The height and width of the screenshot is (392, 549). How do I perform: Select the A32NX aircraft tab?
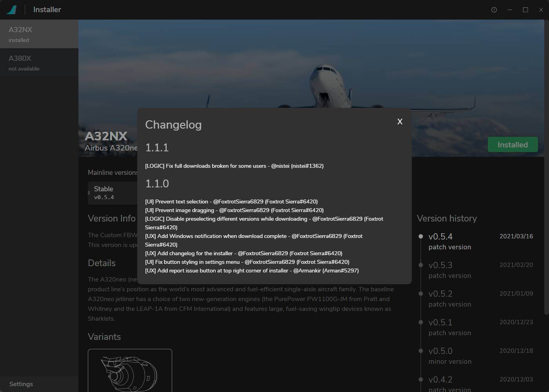(39, 34)
